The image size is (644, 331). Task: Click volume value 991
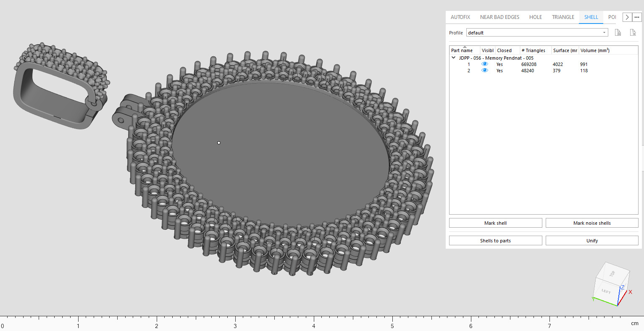[x=584, y=64]
